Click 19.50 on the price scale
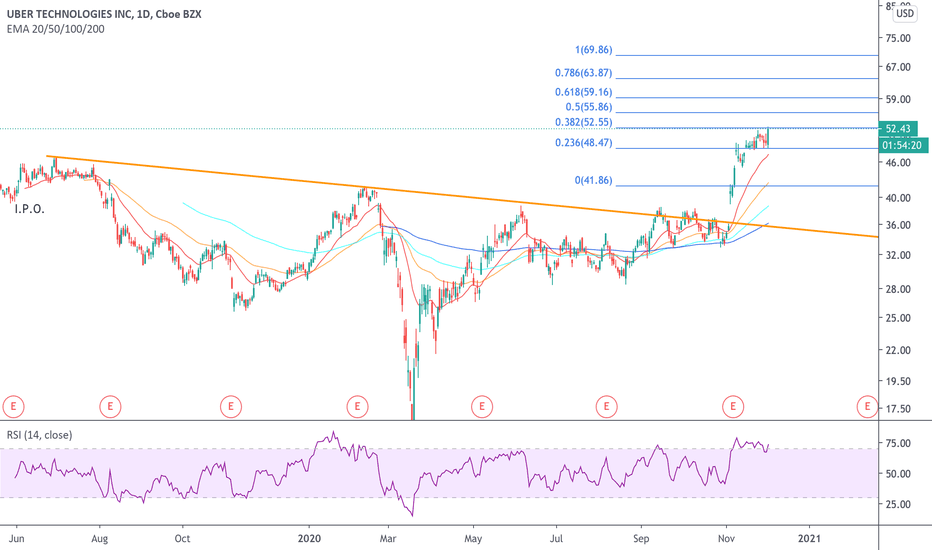 tap(898, 381)
